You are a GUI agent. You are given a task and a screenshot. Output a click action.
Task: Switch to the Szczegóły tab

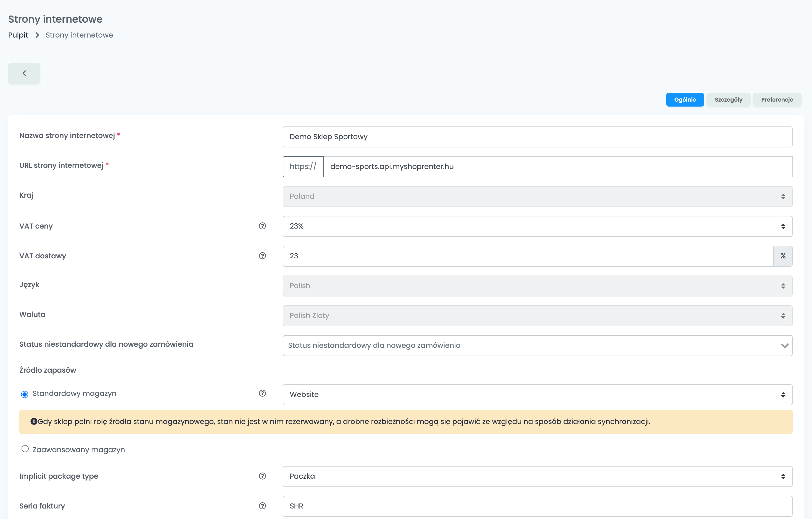coord(728,100)
